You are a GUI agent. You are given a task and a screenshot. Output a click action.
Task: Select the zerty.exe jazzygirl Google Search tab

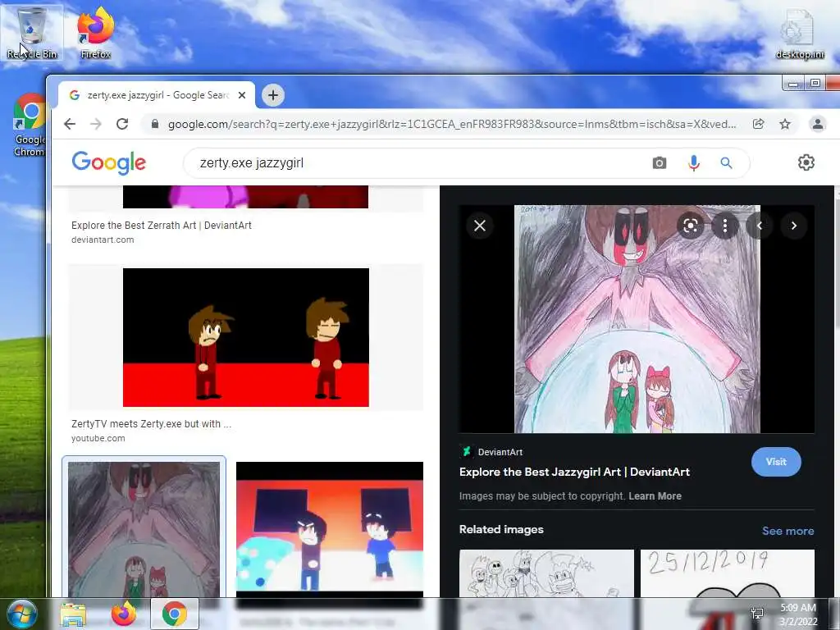(x=157, y=95)
